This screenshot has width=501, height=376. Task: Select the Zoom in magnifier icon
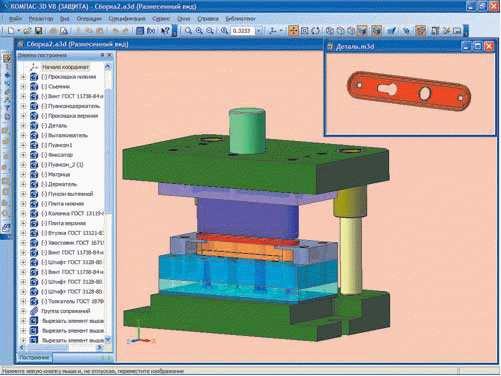tap(199, 31)
